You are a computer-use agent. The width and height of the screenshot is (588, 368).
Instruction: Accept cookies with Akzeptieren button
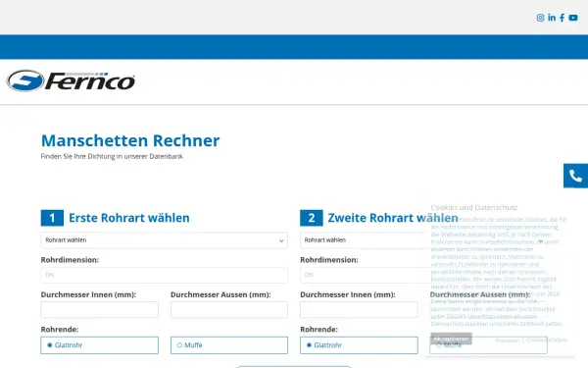pyautogui.click(x=451, y=339)
